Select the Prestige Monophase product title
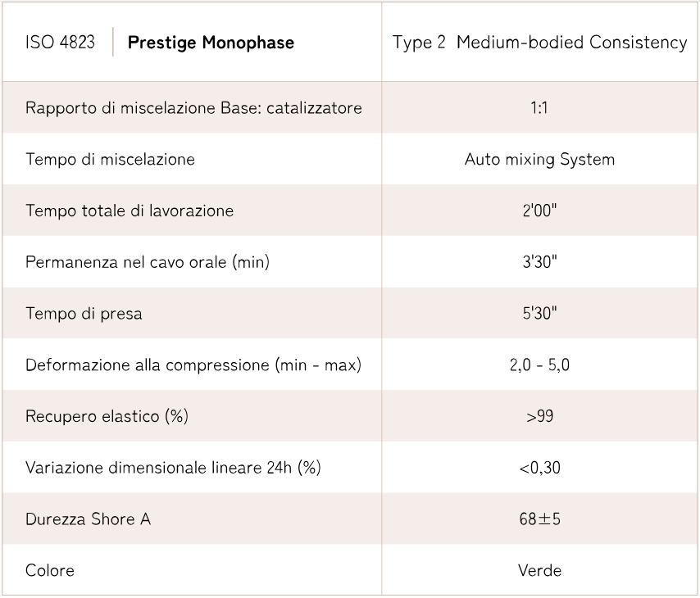700x598 pixels. [x=211, y=43]
